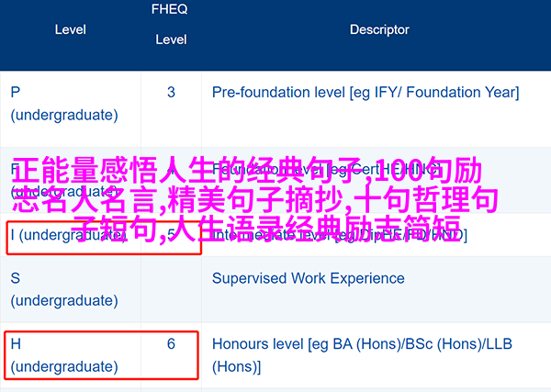Click the (Hons)] text in last row

(237, 366)
